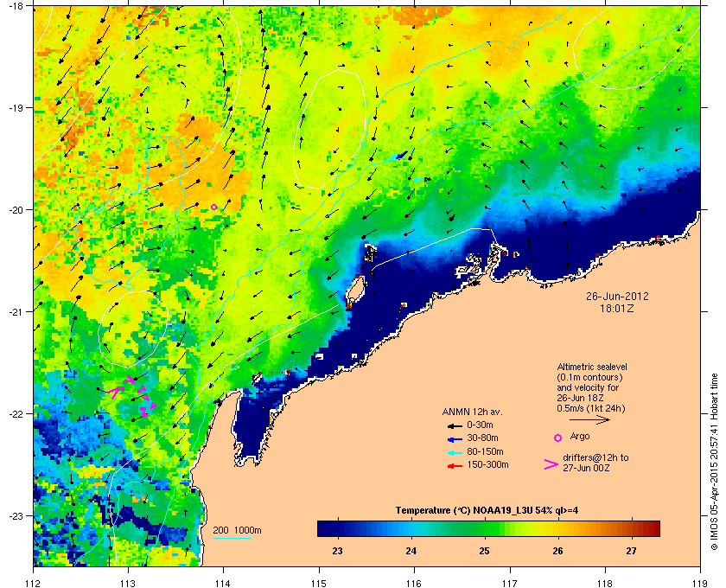726x588 pixels.
Task: Click the '80-150m' legend label
Action: (485, 451)
